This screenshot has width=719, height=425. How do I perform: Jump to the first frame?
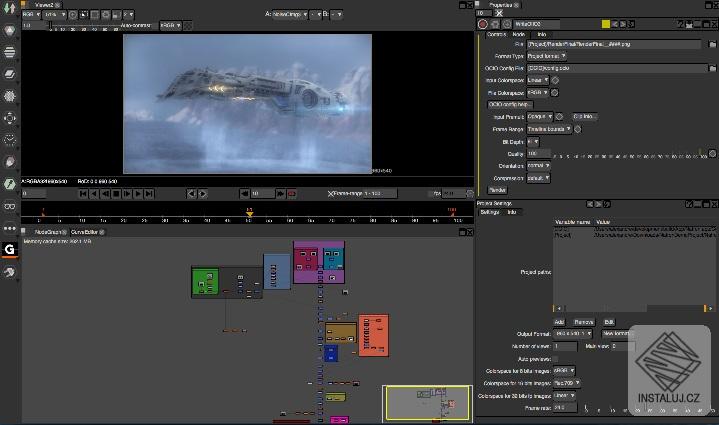pos(82,193)
